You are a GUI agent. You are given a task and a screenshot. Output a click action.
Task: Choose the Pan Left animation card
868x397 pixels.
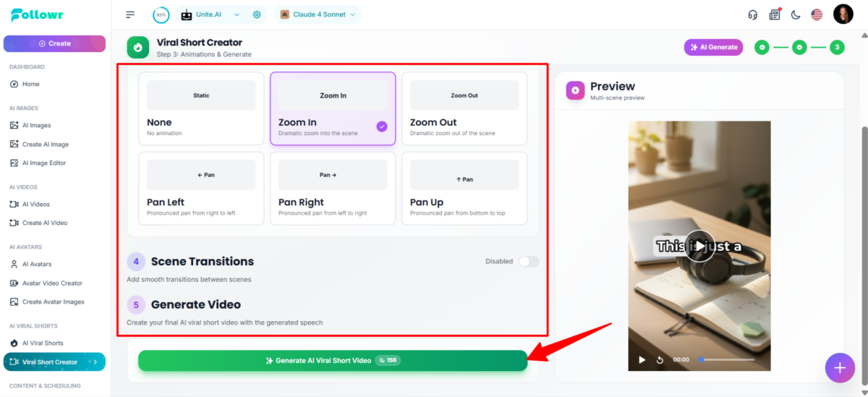(201, 188)
